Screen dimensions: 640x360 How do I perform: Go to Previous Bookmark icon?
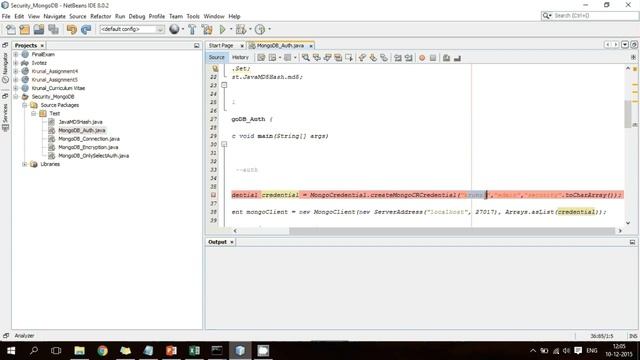pos(362,58)
